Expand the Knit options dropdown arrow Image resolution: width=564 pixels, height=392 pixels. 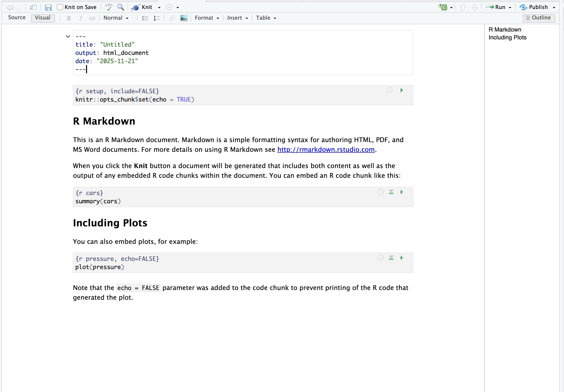coord(159,7)
